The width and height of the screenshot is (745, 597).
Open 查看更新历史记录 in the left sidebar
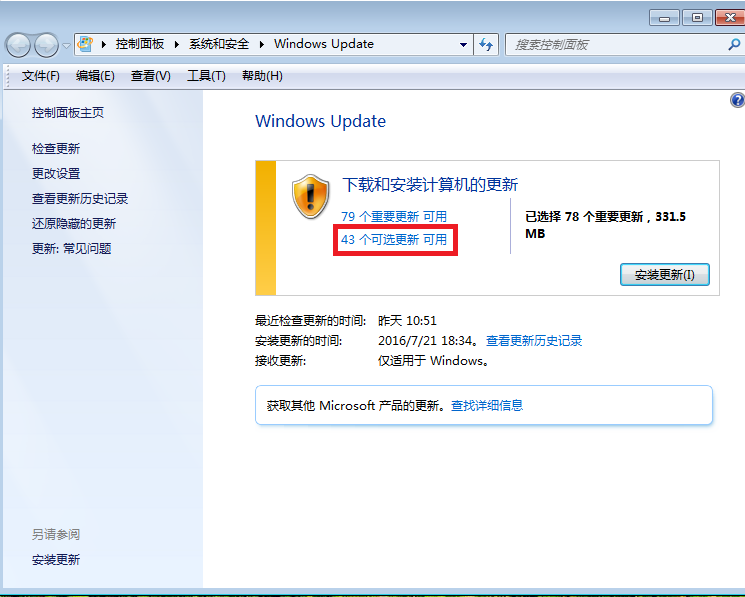[x=80, y=199]
